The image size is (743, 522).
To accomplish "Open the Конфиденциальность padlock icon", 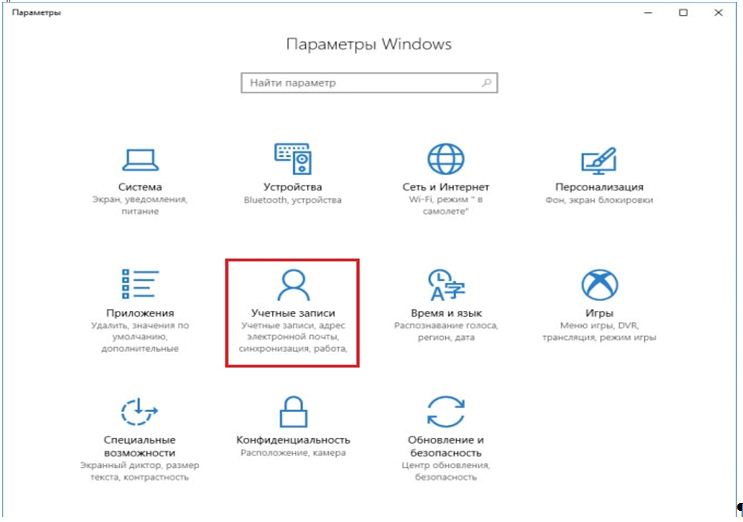I will click(293, 412).
